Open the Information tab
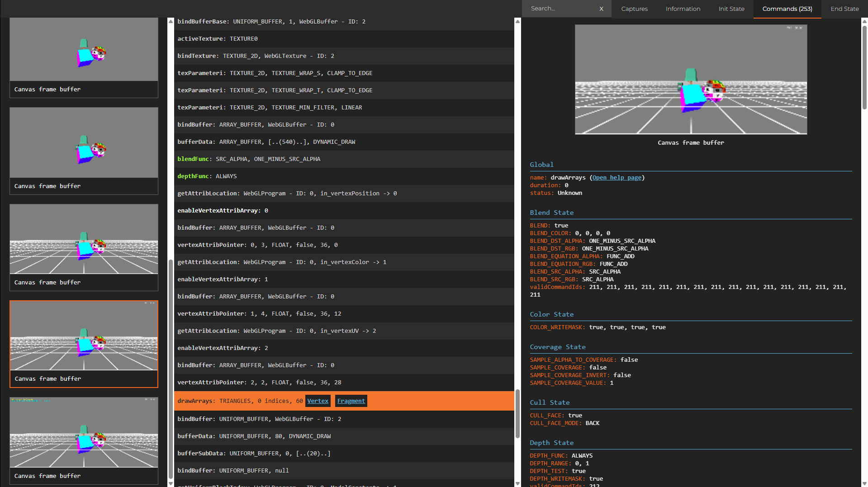 [x=683, y=9]
